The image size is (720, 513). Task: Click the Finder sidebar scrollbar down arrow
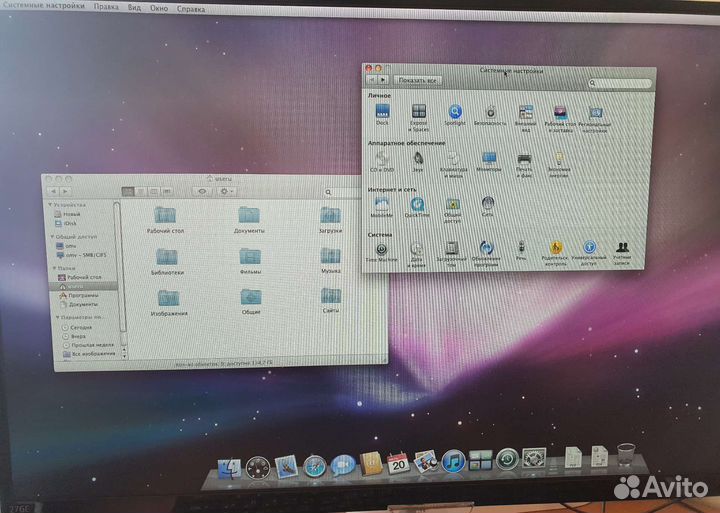(x=124, y=356)
